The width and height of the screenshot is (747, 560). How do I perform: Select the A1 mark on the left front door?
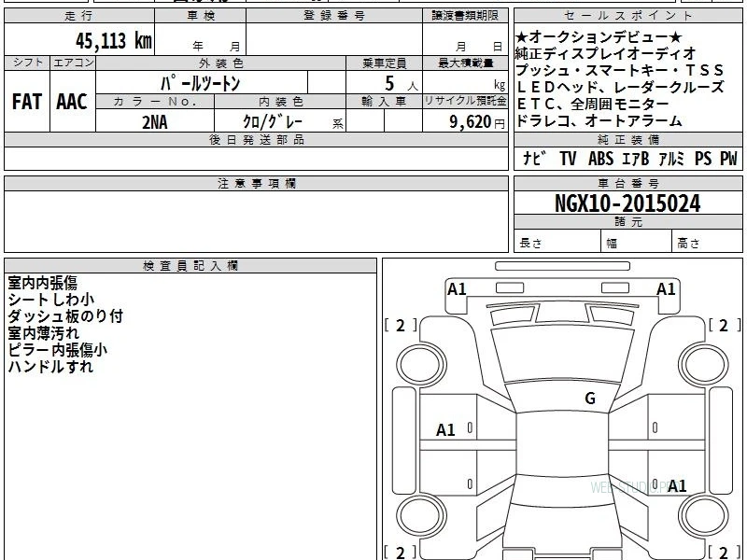[x=445, y=430]
